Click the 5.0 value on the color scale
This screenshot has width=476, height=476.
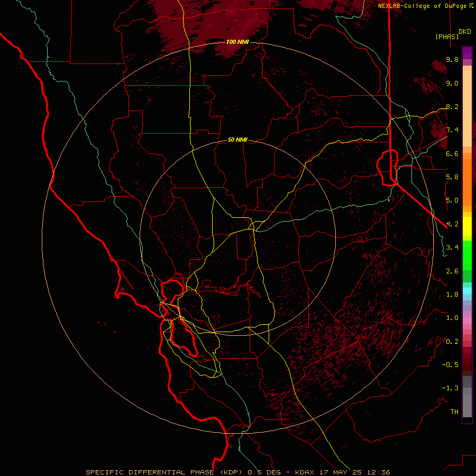tap(452, 200)
